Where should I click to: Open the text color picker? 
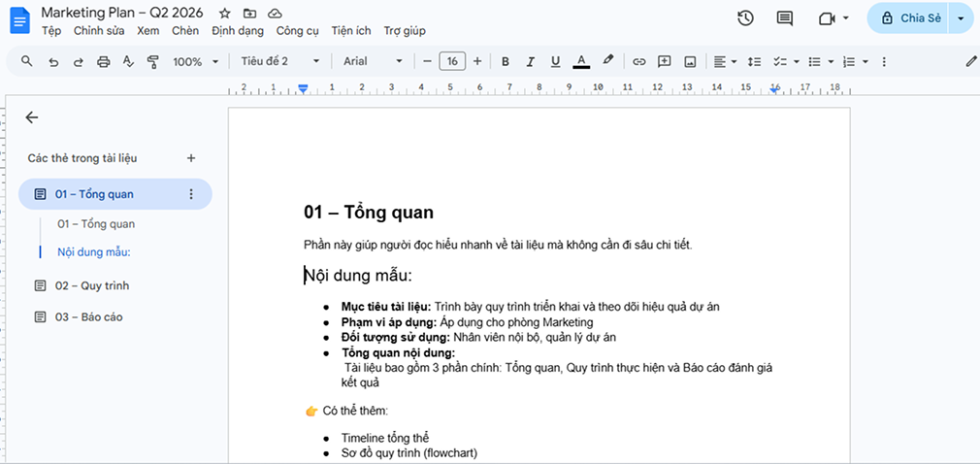pos(581,61)
